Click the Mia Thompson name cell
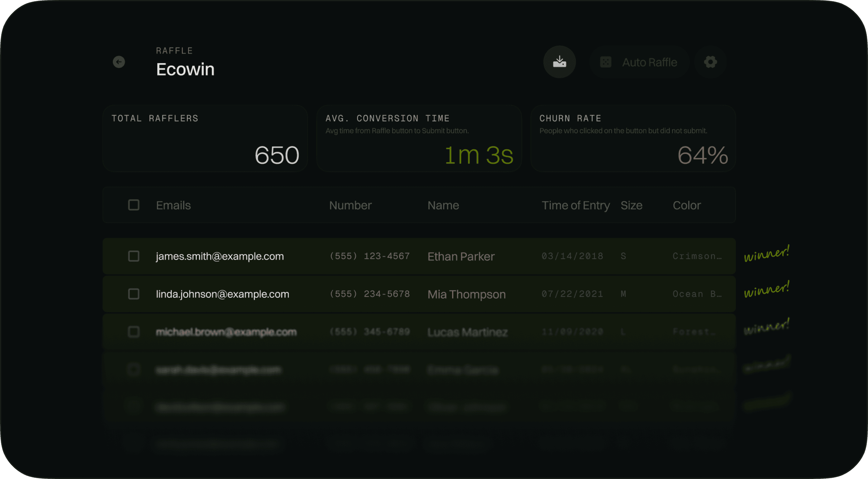The width and height of the screenshot is (868, 479). [x=466, y=294]
